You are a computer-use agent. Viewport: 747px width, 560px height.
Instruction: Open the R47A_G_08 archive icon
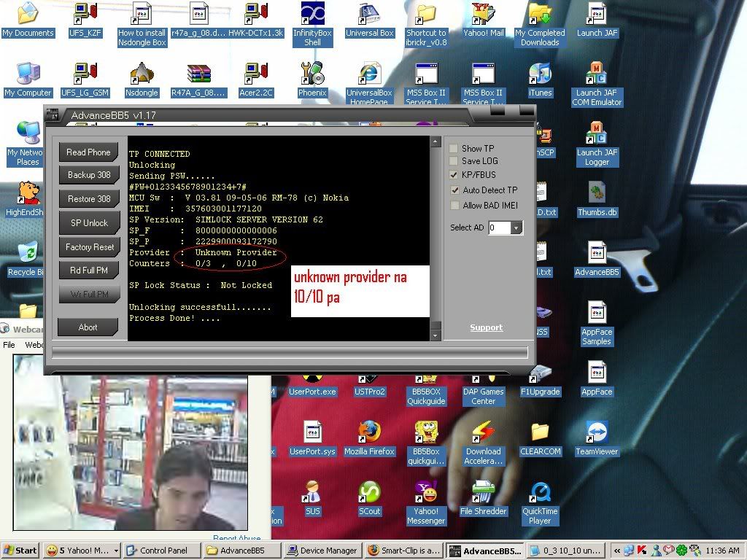pyautogui.click(x=198, y=80)
